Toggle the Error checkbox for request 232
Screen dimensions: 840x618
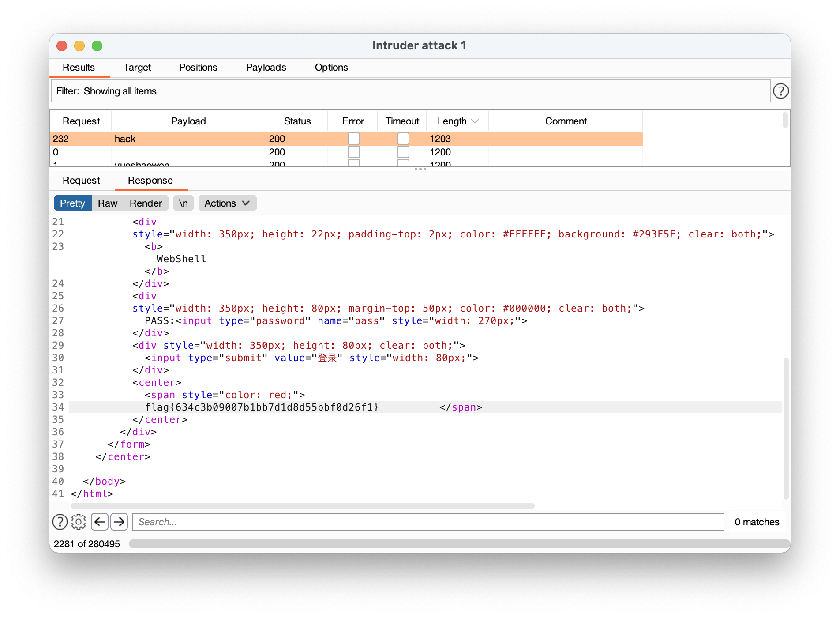point(353,139)
